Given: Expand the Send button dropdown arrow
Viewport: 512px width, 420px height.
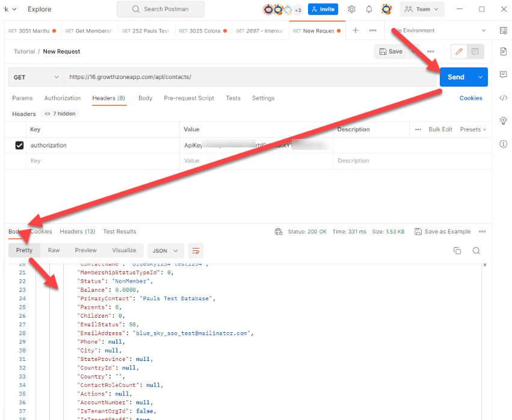Looking at the screenshot, I should (x=480, y=77).
